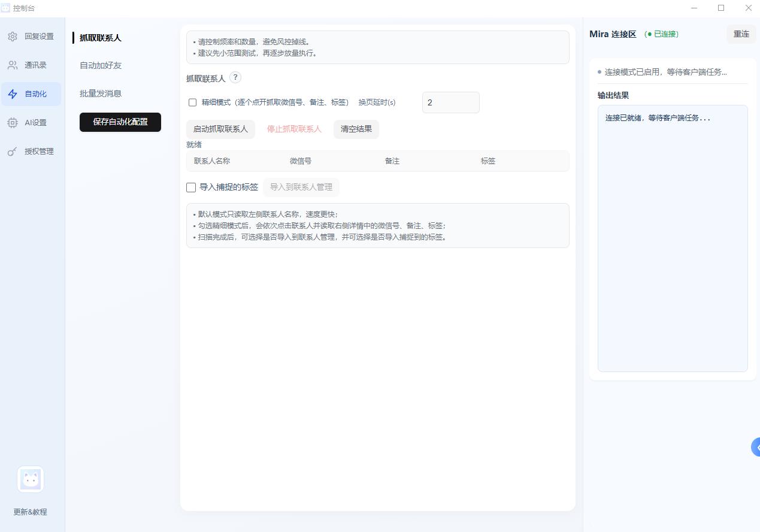Click the blue floating button at right edge
Viewport: 760px width, 532px height.
pos(756,447)
